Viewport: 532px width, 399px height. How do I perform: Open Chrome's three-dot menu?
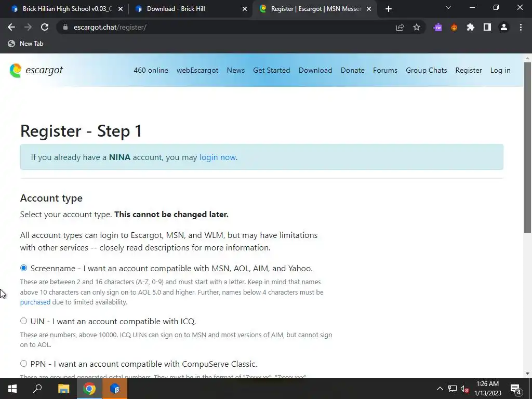[x=521, y=28]
